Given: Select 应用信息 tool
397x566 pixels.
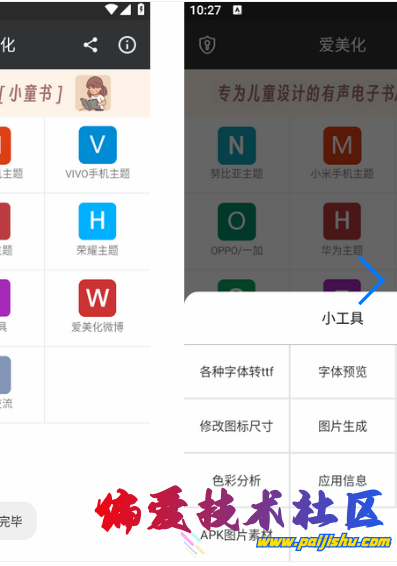Looking at the screenshot, I should coord(343,480).
